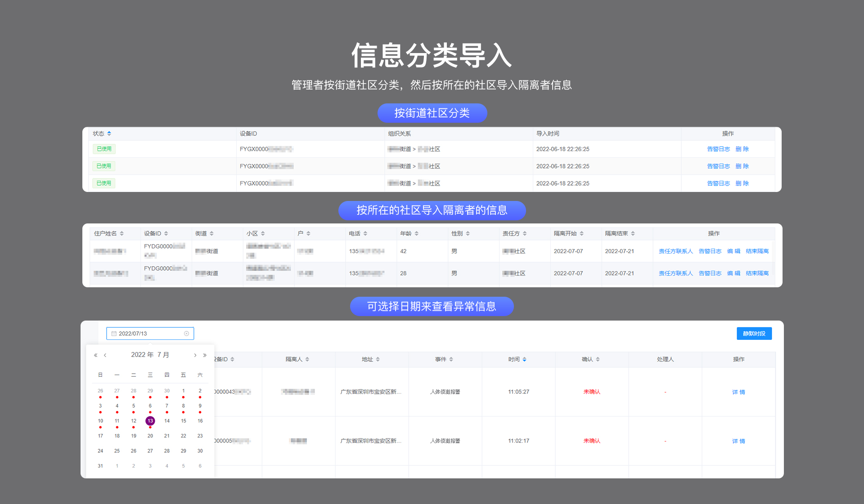This screenshot has width=864, height=504.
Task: Click the 处理人 column header
Action: point(665,359)
